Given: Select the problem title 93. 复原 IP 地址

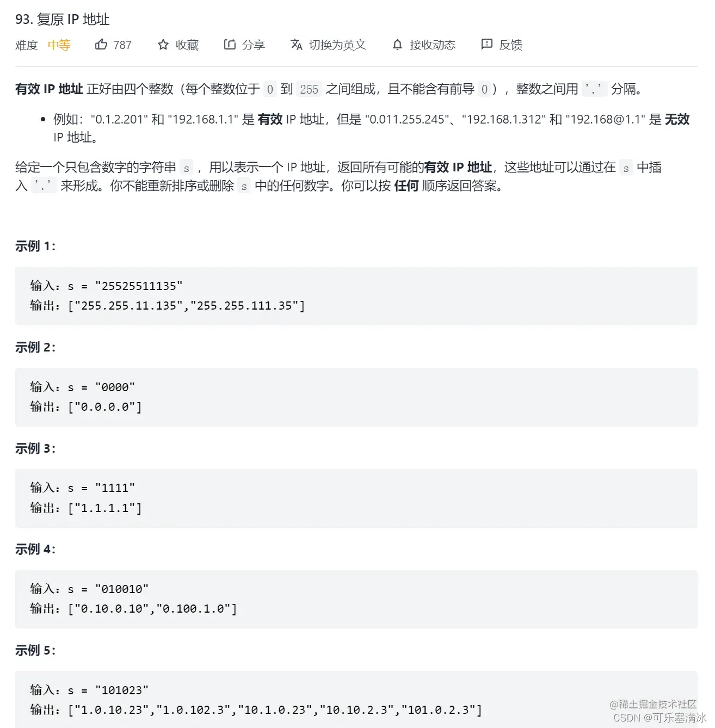Looking at the screenshot, I should point(62,20).
